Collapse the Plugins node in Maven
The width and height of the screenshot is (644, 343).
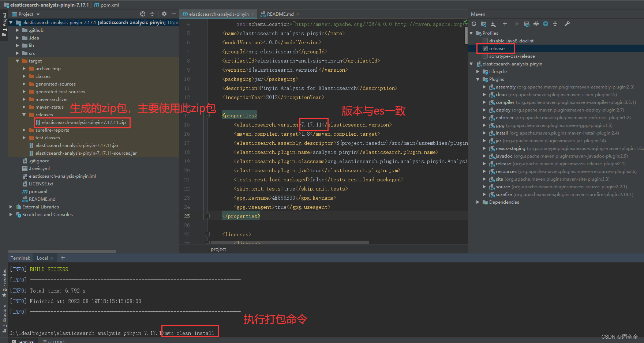coord(478,79)
